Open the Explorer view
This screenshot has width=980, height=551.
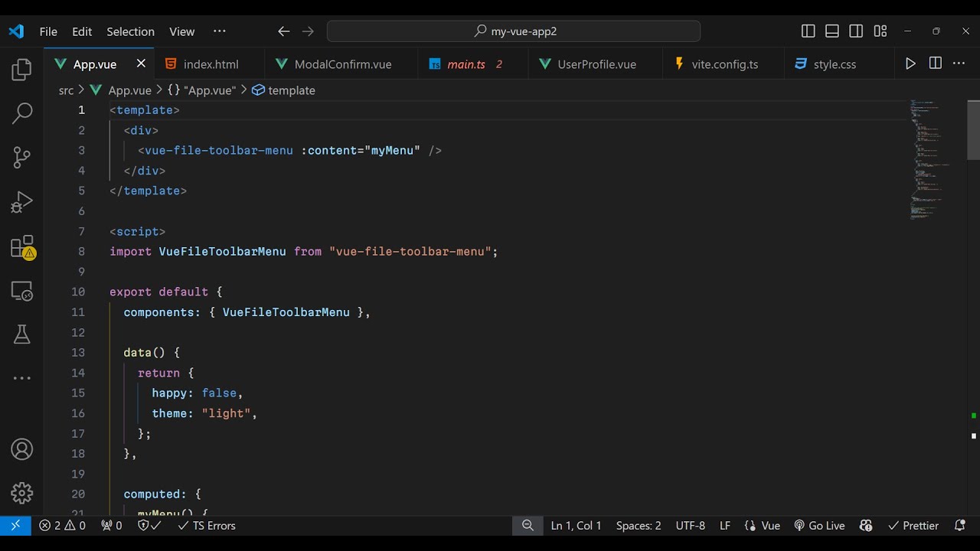point(21,70)
